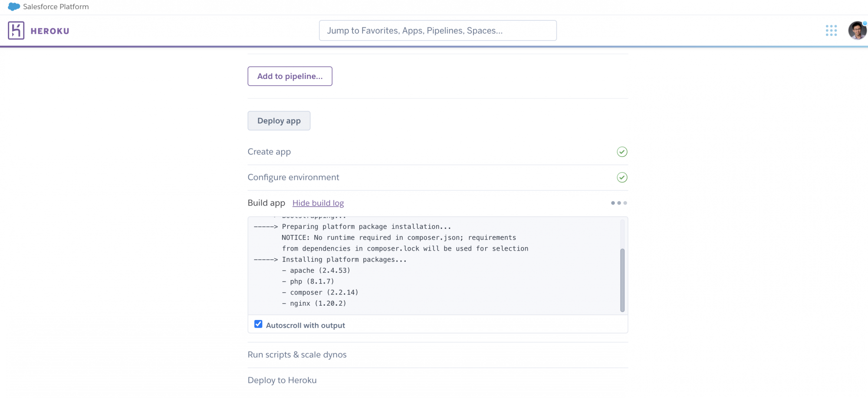Click the Salesforce cloud logo icon
The image size is (868, 398).
14,7
